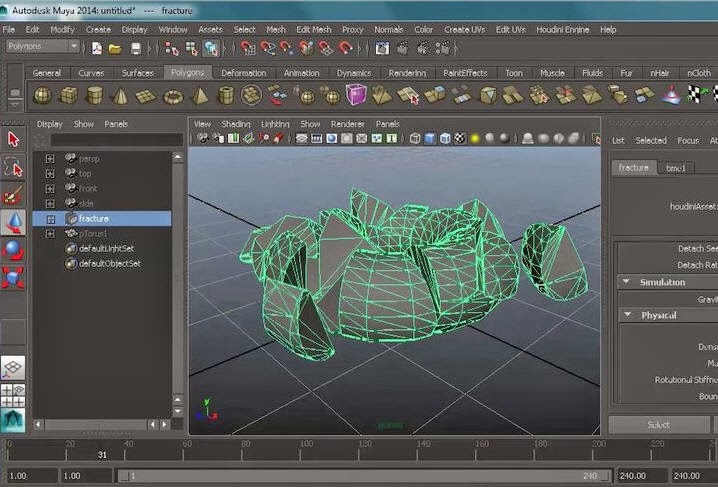The height and width of the screenshot is (487, 718).
Task: Select defaultLightSet in Outliner
Action: click(106, 249)
